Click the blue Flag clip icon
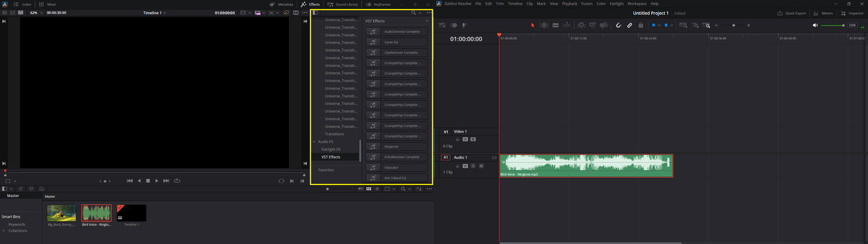 (653, 25)
